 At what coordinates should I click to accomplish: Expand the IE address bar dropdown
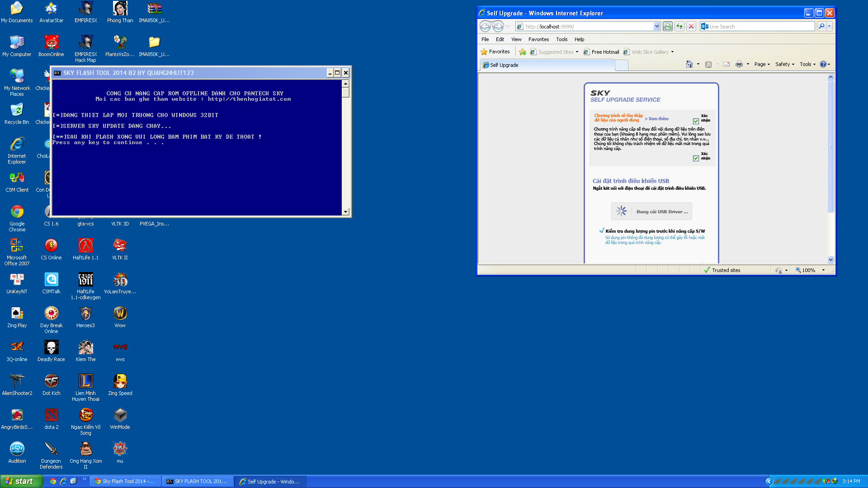pos(657,27)
